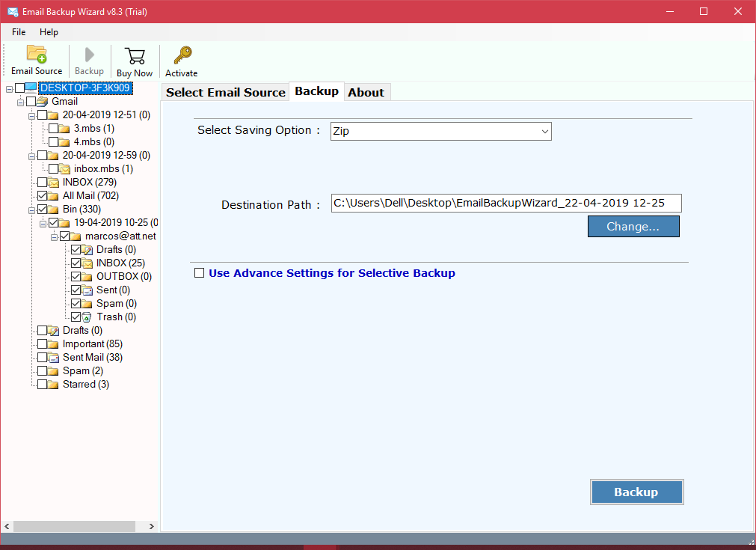Open the Email Source toolbar icon
This screenshot has width=756, height=550.
click(x=37, y=54)
